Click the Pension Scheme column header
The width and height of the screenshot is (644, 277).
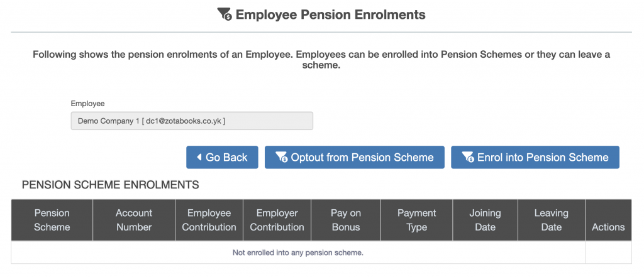[x=52, y=220]
